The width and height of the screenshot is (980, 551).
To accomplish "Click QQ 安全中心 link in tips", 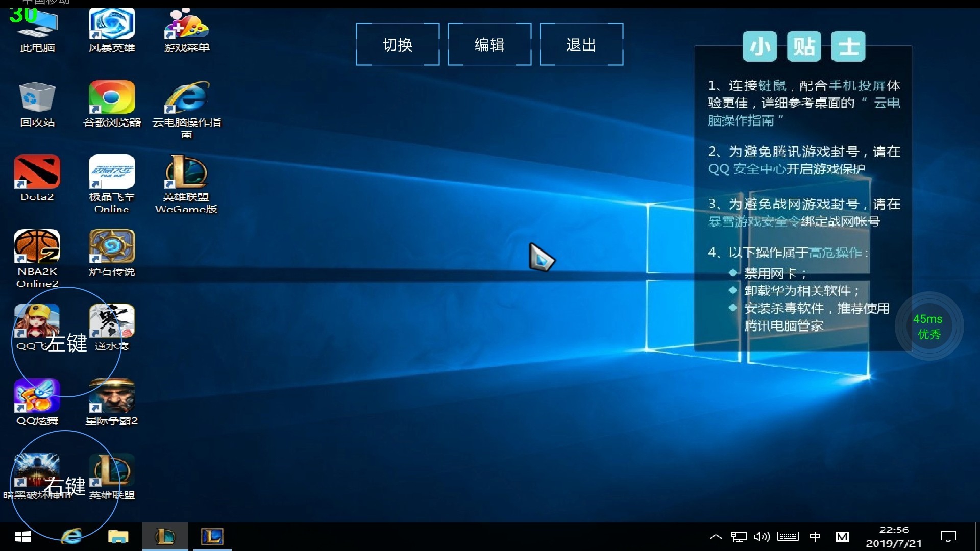I will point(746,169).
